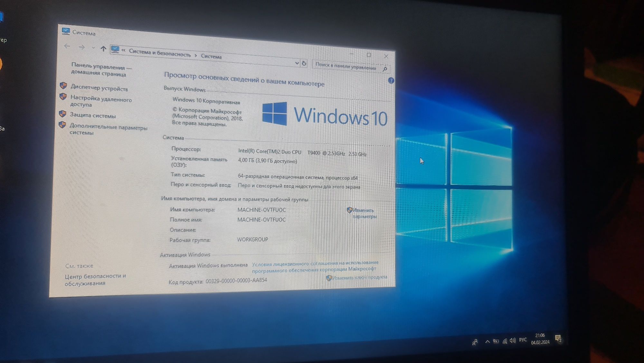Click shield icon beside Настройка удаленного доступа
Screen dimensions: 644x363
[x=63, y=96]
